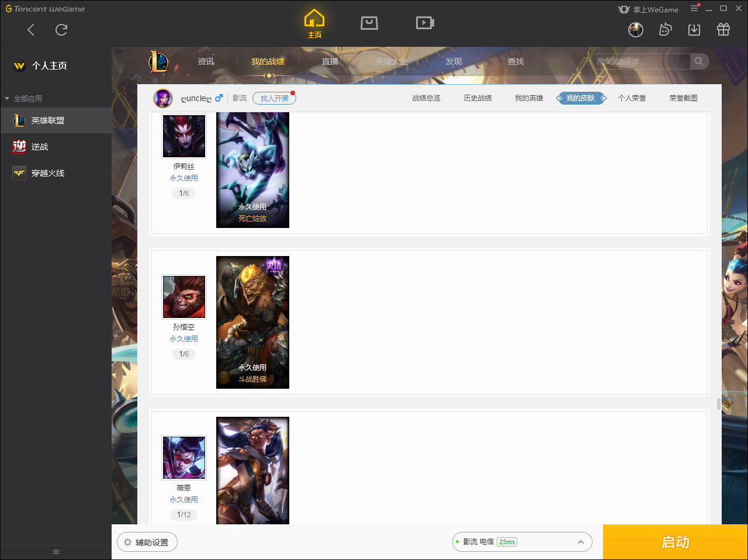This screenshot has width=748, height=560.
Task: Click the 找人开黑 button
Action: click(274, 98)
